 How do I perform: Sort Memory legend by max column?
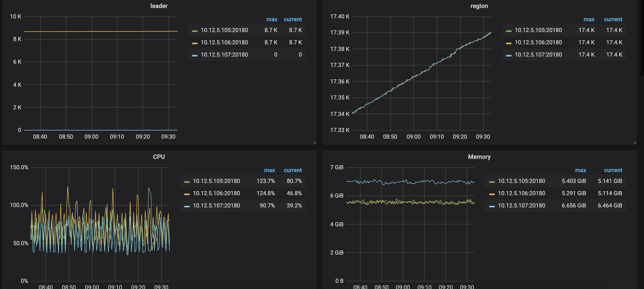pyautogui.click(x=580, y=170)
